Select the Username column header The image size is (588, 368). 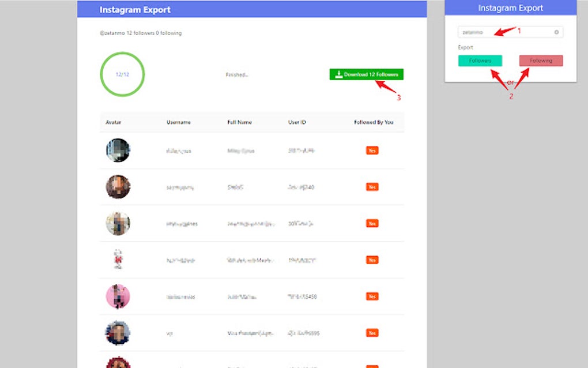pos(179,122)
